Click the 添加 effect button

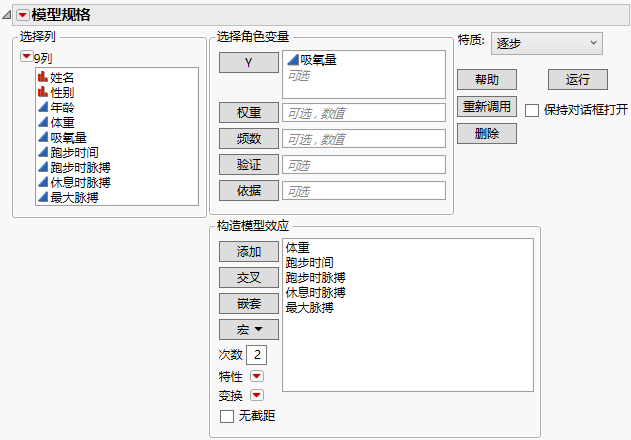[249, 252]
